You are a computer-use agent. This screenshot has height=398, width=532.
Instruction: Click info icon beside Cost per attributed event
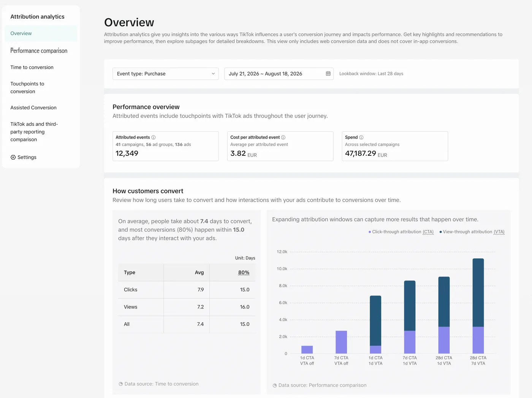283,137
